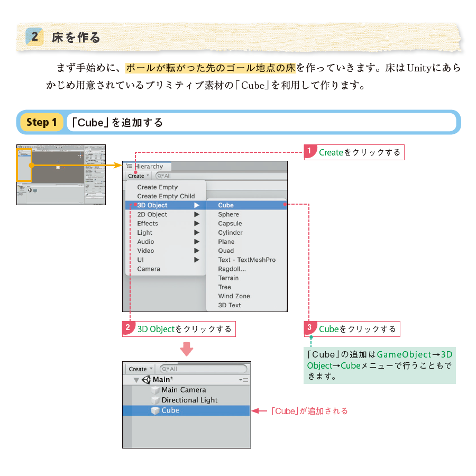Click the 3D Object submenu arrow
This screenshot has width=476, height=476.
[197, 205]
